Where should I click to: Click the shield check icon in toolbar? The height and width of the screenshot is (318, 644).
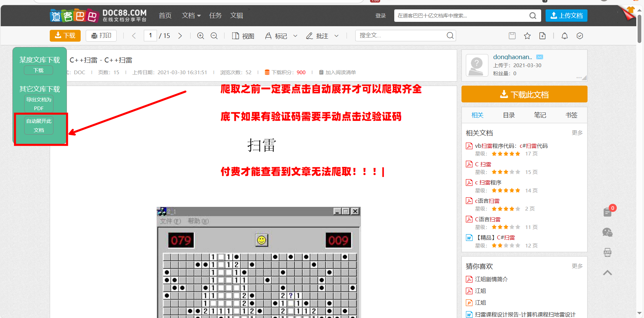point(580,36)
